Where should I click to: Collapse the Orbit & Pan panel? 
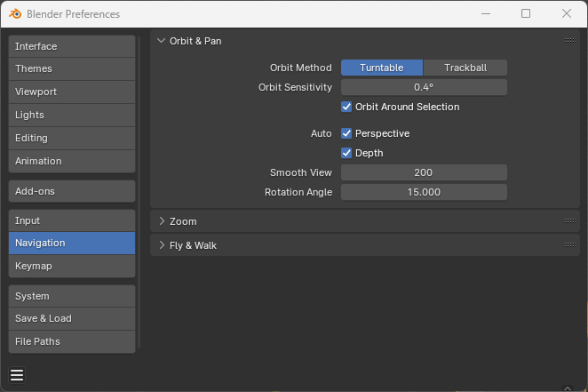tap(162, 41)
